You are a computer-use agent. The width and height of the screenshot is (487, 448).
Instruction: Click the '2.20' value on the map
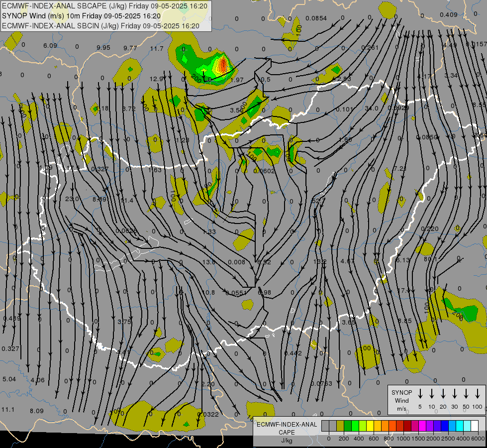(208, 384)
